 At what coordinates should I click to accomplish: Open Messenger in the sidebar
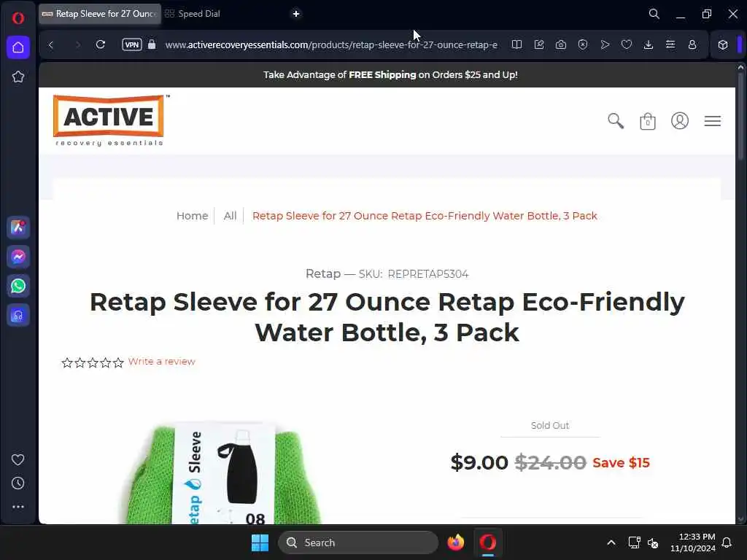(18, 257)
